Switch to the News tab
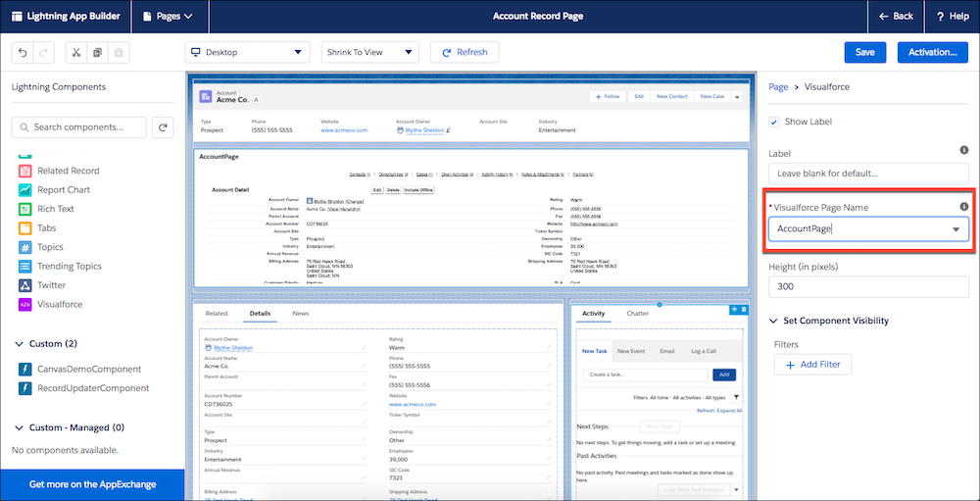The image size is (980, 501). 301,314
